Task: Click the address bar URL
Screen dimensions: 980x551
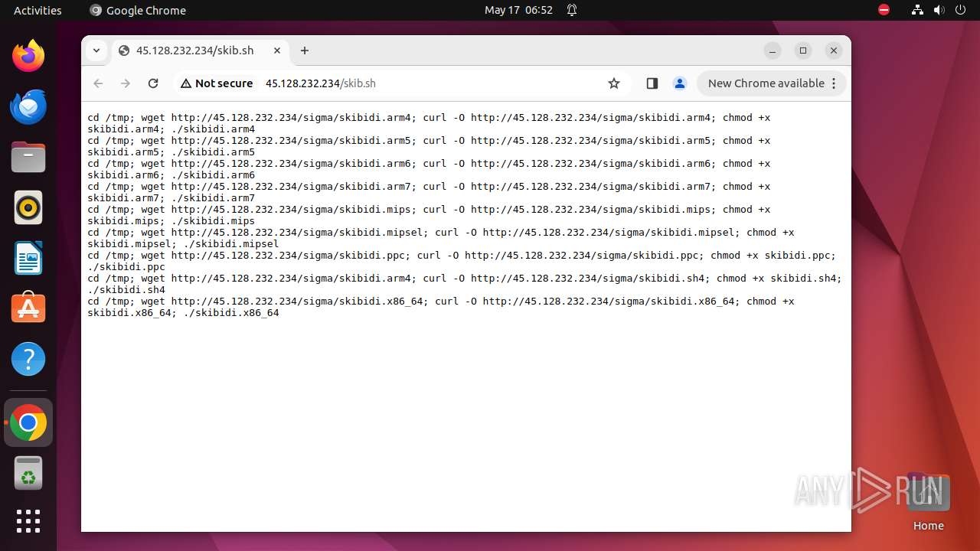Action: coord(321,83)
